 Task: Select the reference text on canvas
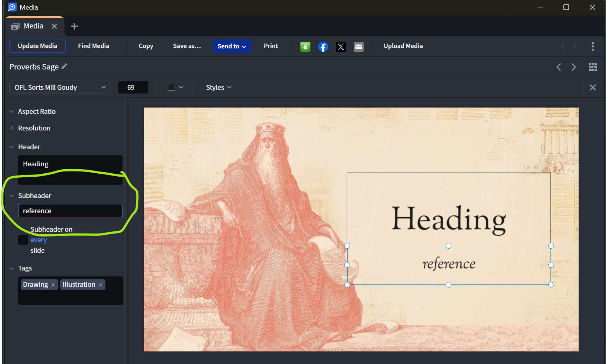[449, 264]
